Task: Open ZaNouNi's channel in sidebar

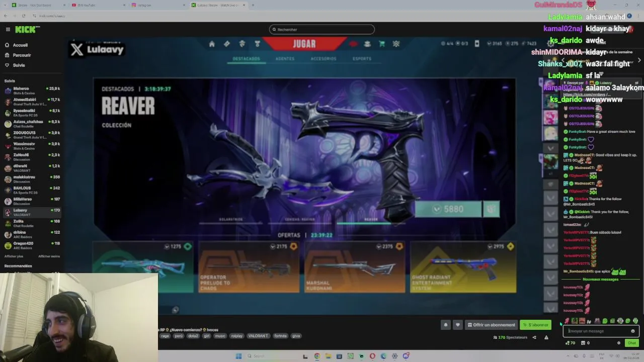Action: coord(32,157)
